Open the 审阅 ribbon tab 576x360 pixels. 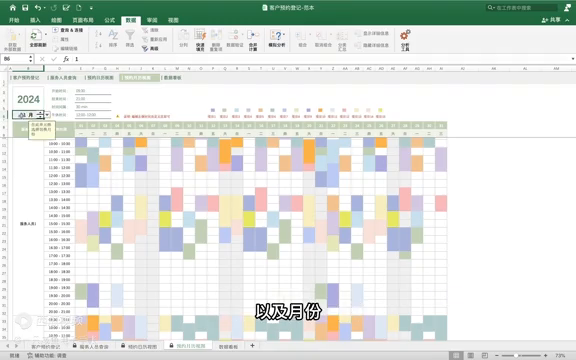tap(152, 20)
